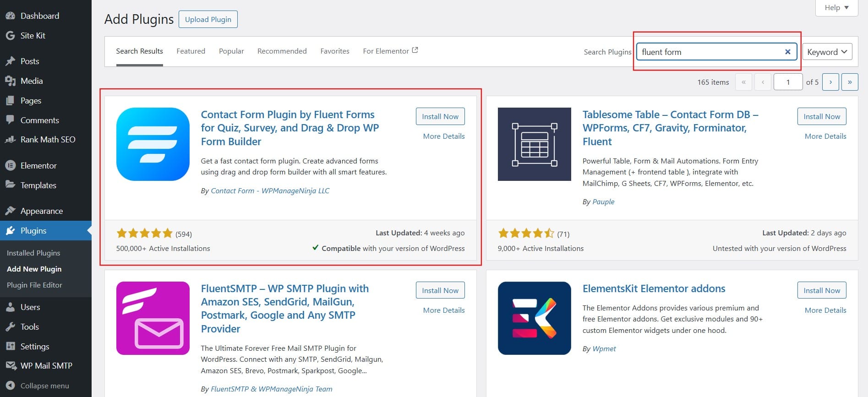The image size is (868, 397).
Task: Click the current page number field
Action: (788, 82)
